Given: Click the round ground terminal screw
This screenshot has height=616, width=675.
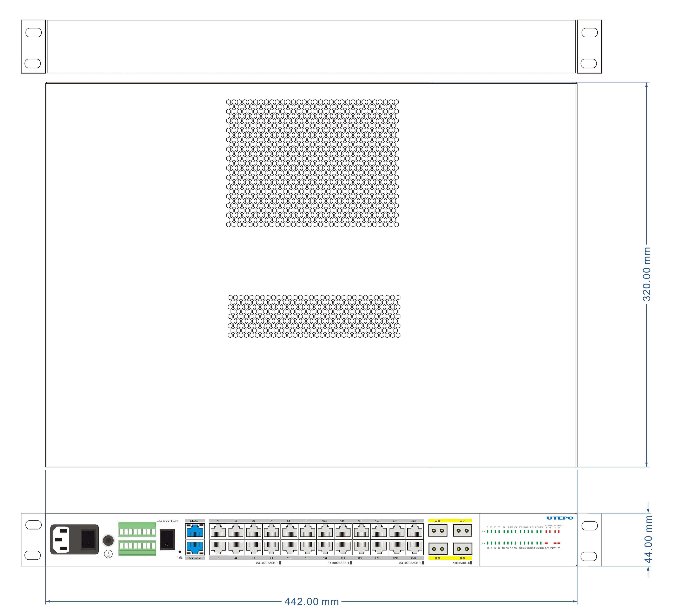Looking at the screenshot, I should [108, 540].
